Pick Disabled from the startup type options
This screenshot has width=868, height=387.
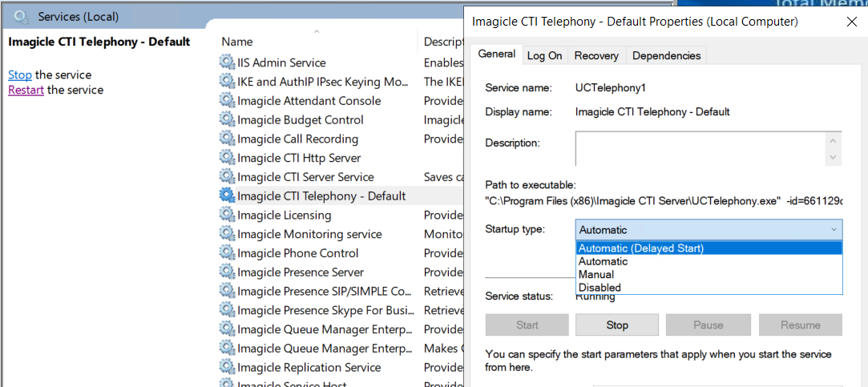(x=600, y=287)
